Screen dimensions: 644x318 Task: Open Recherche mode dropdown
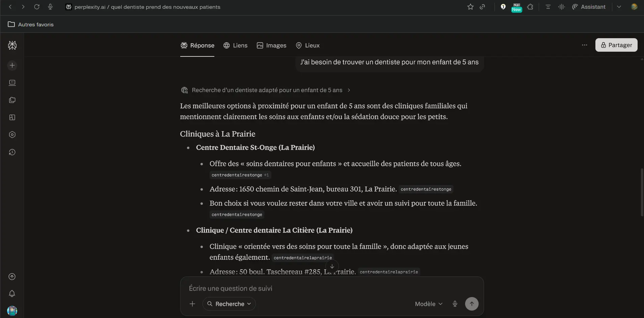click(x=229, y=304)
